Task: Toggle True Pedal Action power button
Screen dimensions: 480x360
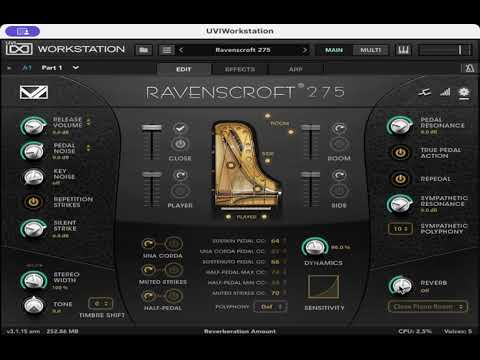Action: coord(400,152)
